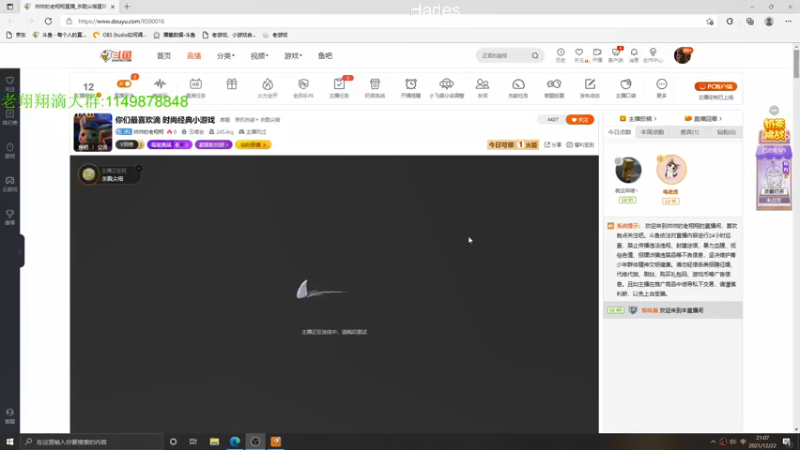Viewport: 800px width, 450px height.
Task: Add page to favorites star icon
Action: [710, 21]
